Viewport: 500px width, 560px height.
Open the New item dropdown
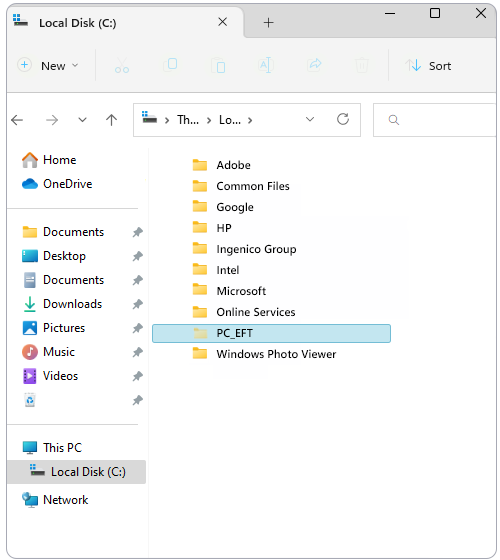[x=48, y=66]
